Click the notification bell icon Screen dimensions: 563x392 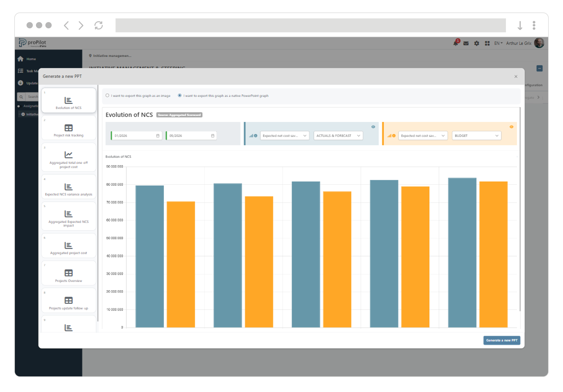tap(455, 43)
